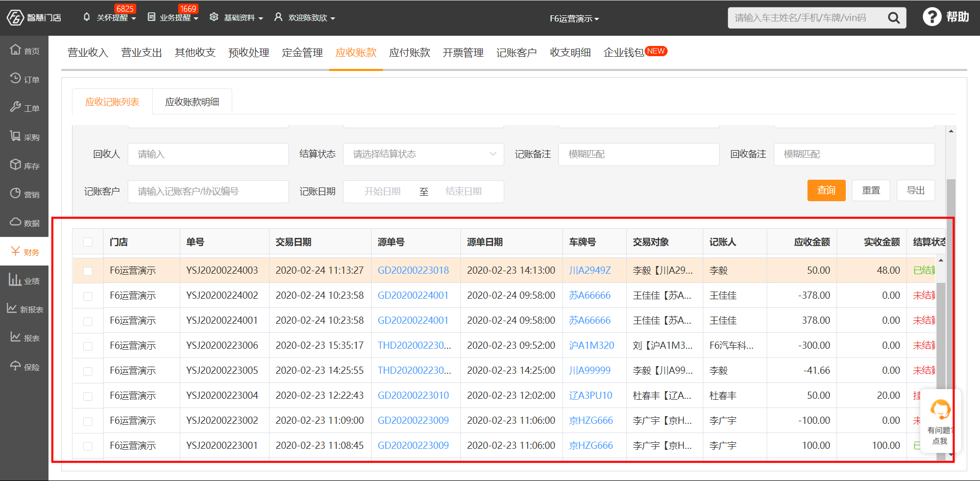Viewport: 980px width, 481px height.
Task: Check the row YSJ20200223002
Action: pos(88,421)
